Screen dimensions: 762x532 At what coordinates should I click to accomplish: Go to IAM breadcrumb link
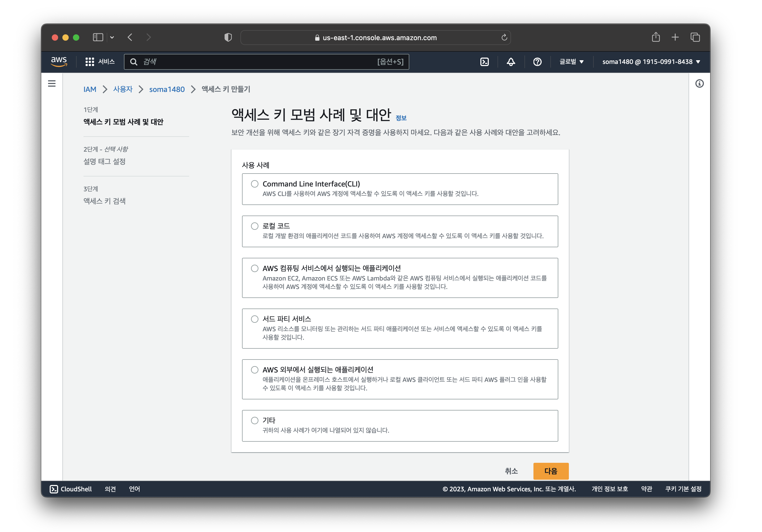90,89
